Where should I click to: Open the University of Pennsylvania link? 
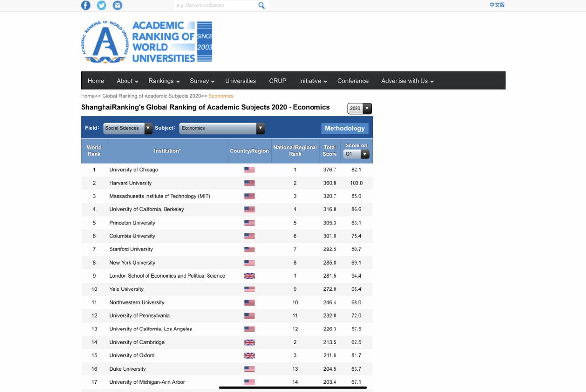[140, 316]
